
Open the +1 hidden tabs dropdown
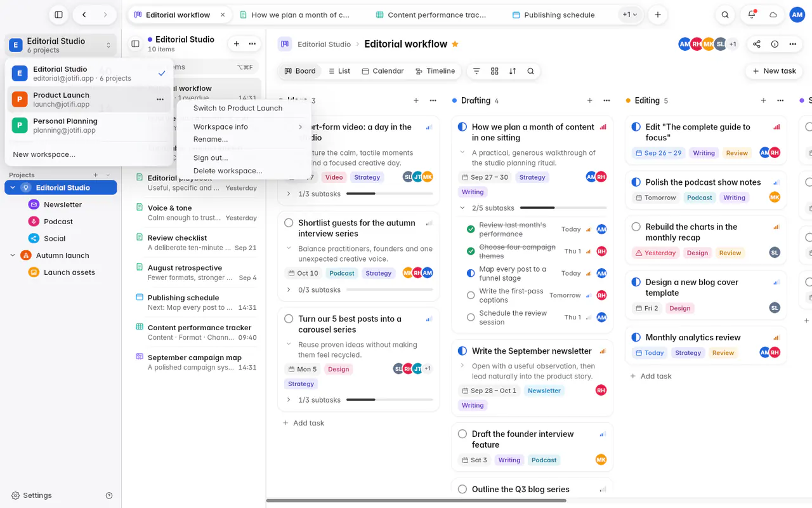(630, 15)
